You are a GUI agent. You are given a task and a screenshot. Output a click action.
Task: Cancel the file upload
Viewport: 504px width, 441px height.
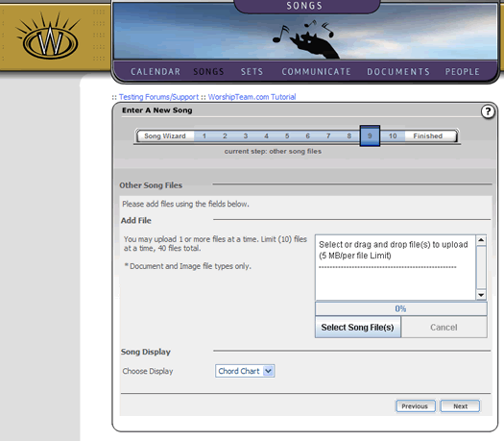[444, 327]
